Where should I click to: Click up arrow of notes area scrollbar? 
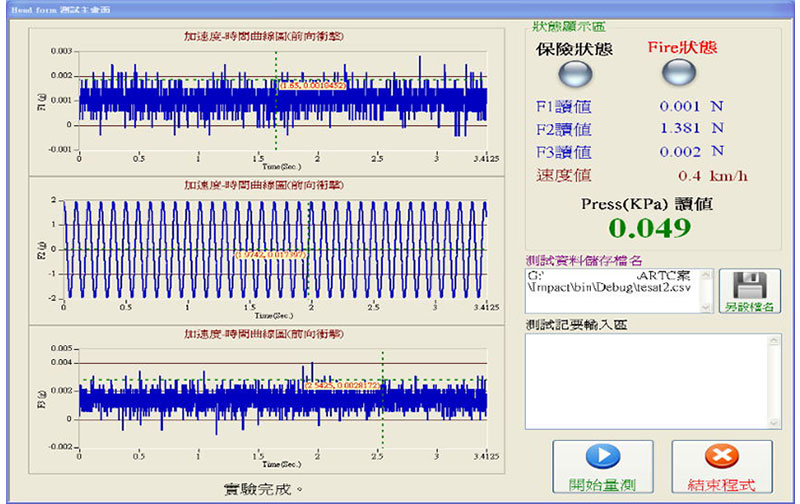pyautogui.click(x=773, y=341)
